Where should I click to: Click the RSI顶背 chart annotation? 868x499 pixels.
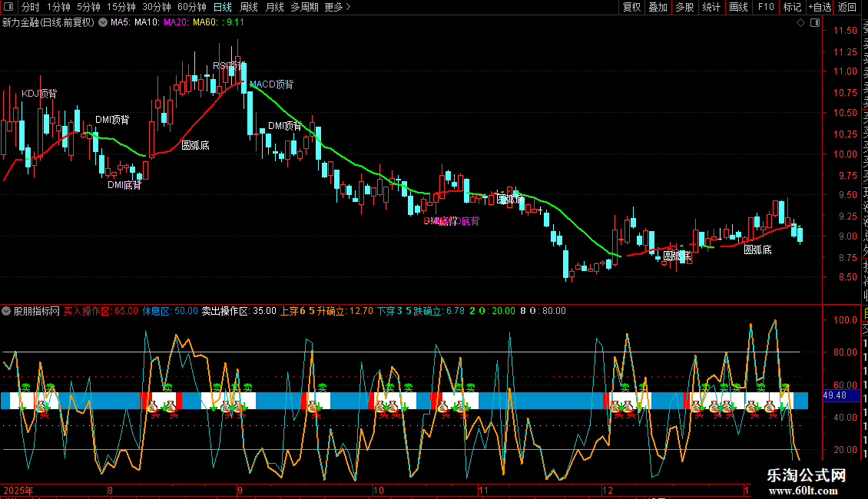click(229, 66)
